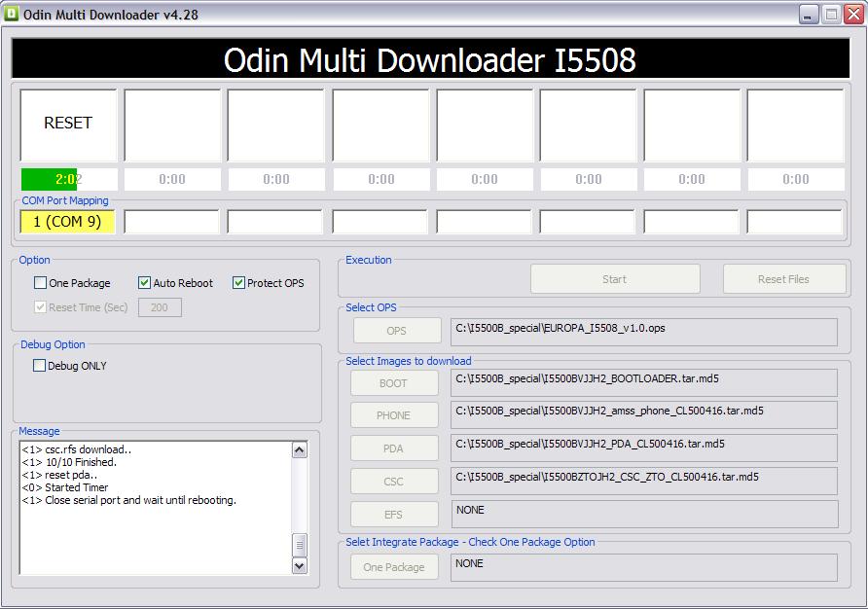Enable the Debug ONLY checkbox

tap(40, 366)
